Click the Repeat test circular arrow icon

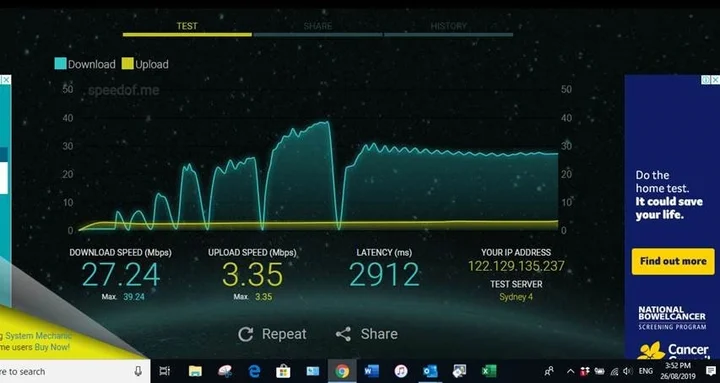[x=245, y=334]
